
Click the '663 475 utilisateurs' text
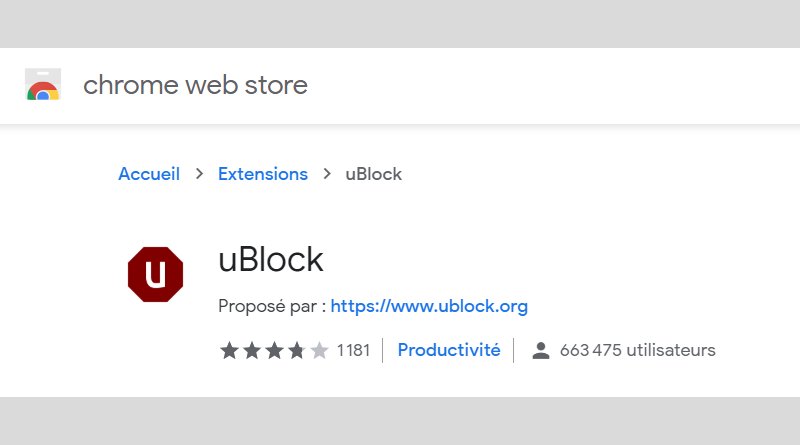coord(638,351)
